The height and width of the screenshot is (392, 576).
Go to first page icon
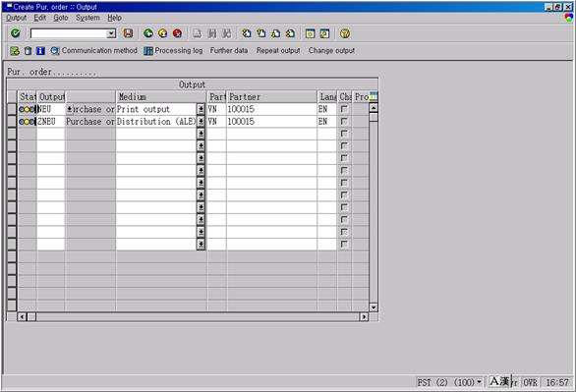[x=247, y=33]
